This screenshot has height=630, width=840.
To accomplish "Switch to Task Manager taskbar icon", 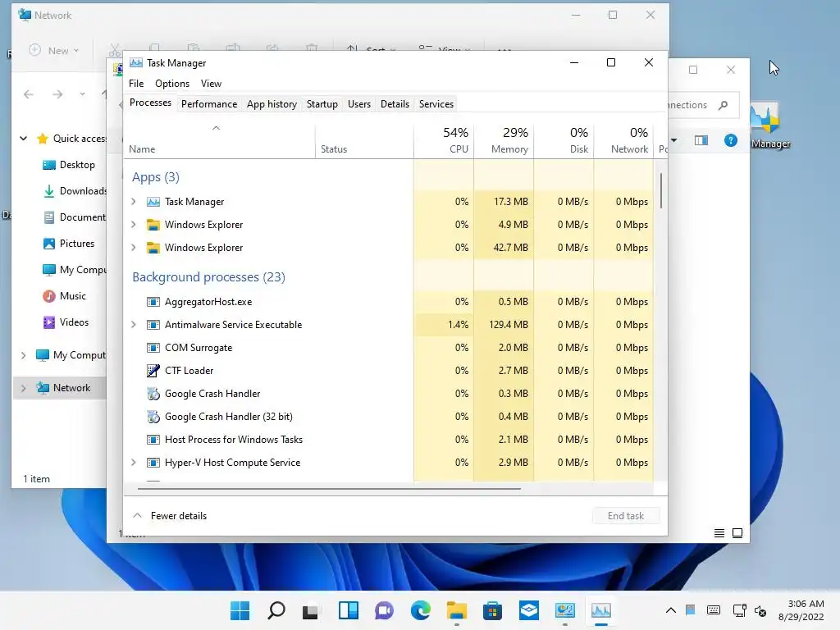I will [x=601, y=610].
